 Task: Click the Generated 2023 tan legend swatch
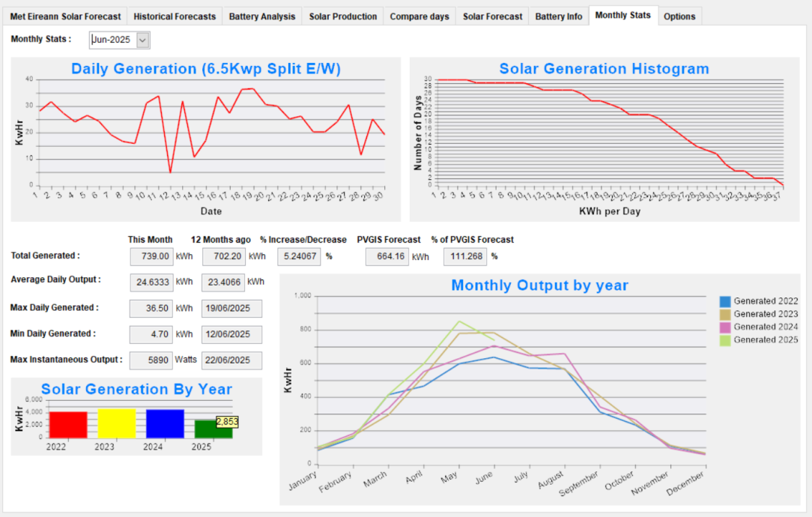pos(725,315)
